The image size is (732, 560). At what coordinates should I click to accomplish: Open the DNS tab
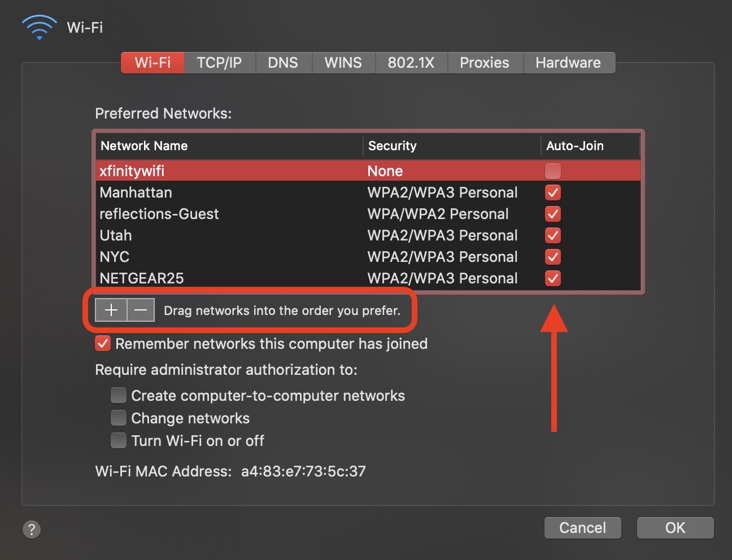[283, 63]
